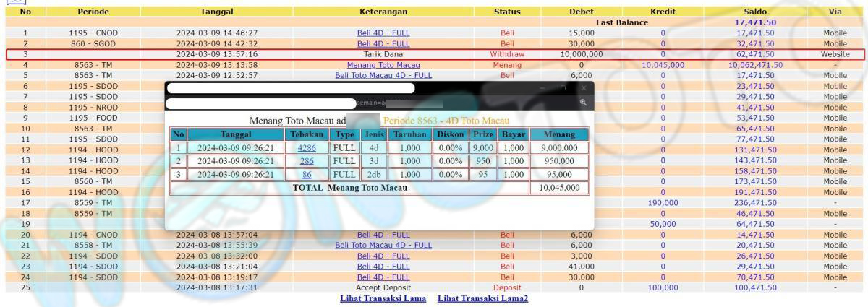
Task: Open Beli 4D - FULL for period 860 - SGOD
Action: coord(383,44)
